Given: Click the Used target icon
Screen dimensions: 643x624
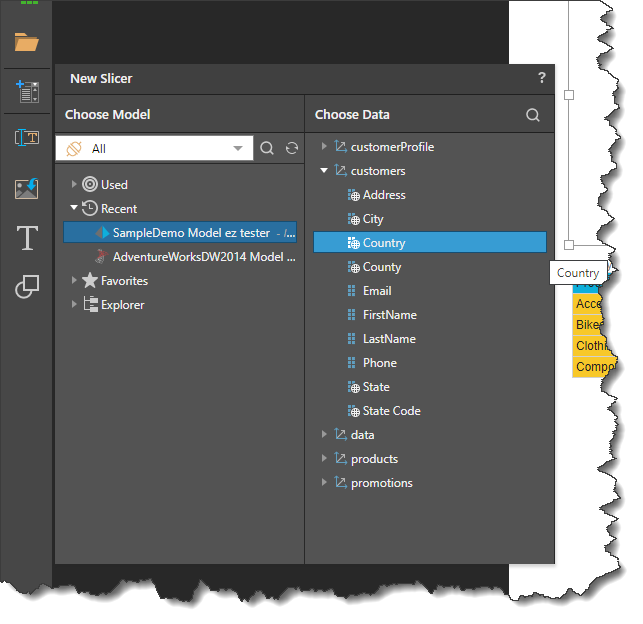Looking at the screenshot, I should click(90, 184).
